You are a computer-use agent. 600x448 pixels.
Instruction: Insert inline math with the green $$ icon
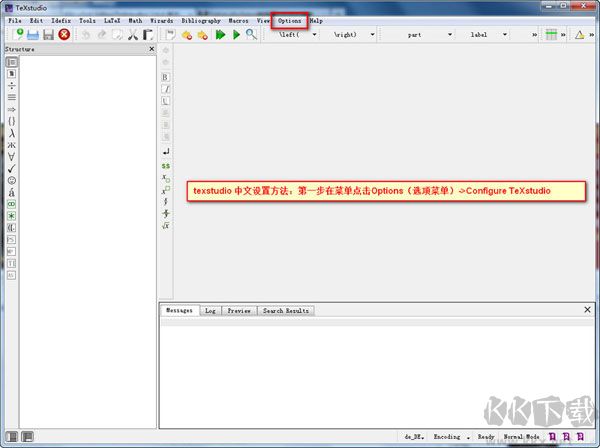(x=166, y=166)
